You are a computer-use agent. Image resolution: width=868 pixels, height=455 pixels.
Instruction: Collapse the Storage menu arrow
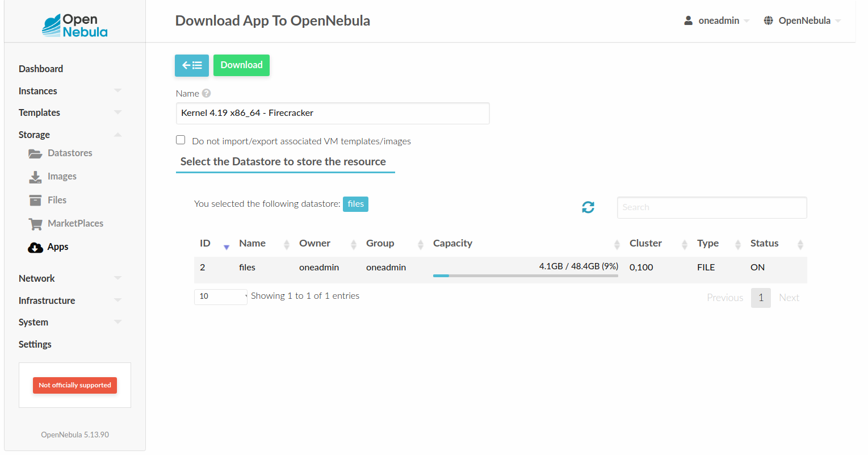point(118,135)
